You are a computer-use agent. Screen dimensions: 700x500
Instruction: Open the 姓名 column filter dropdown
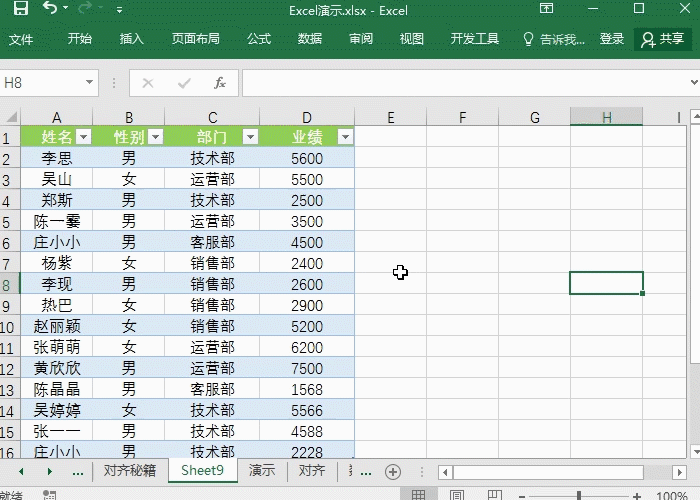pyautogui.click(x=84, y=137)
